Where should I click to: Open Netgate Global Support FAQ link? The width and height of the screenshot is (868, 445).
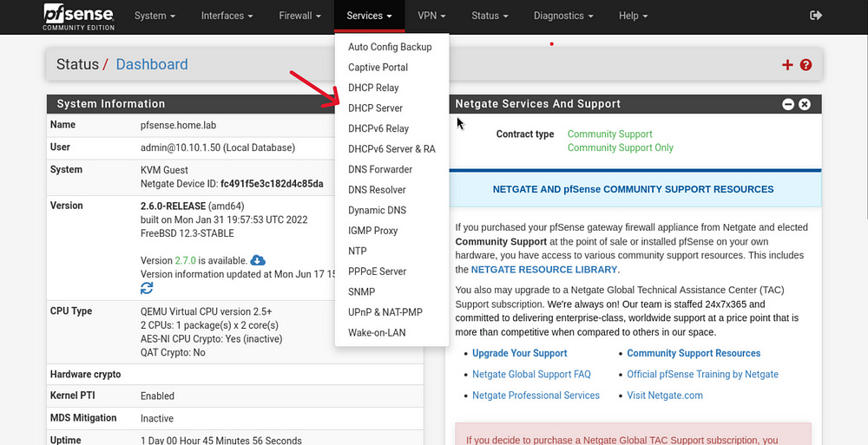coord(531,375)
